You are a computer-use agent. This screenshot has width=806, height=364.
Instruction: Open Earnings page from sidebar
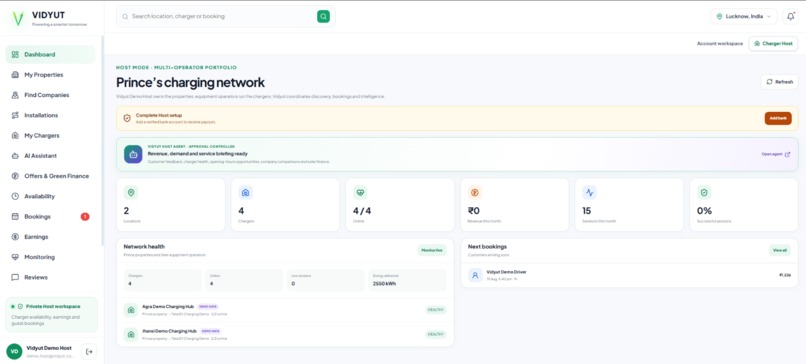point(50,237)
